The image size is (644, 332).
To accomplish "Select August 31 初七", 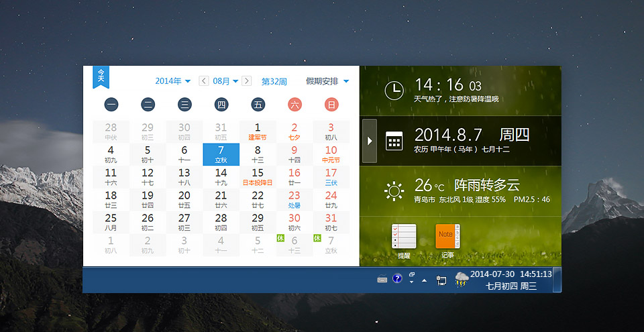I will tap(331, 222).
